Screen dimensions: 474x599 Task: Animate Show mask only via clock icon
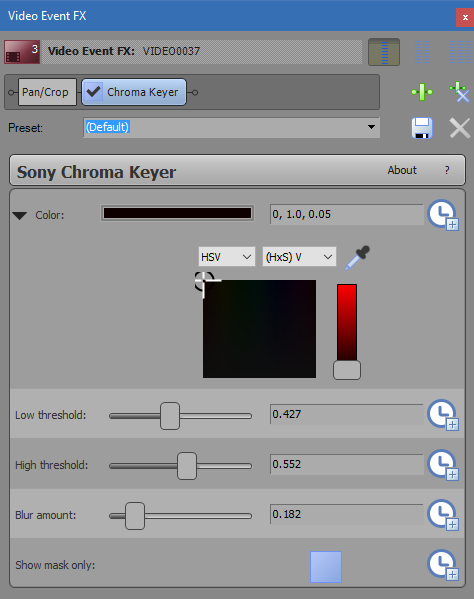point(443,565)
